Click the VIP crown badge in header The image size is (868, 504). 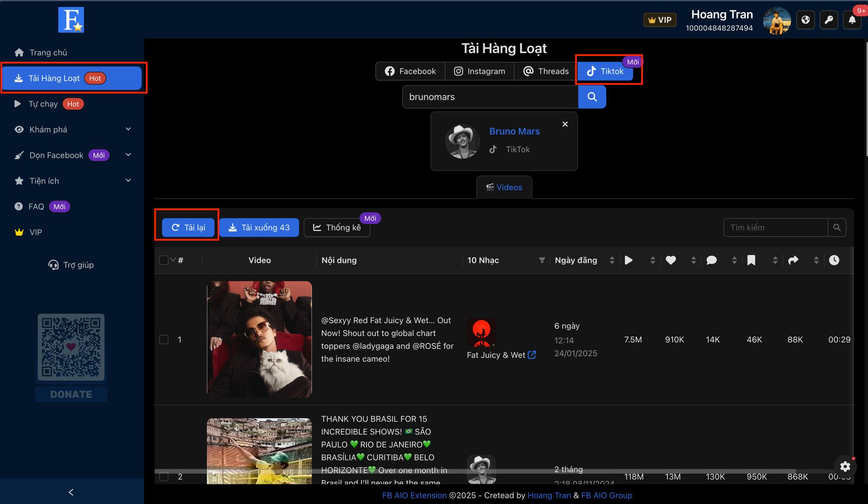pyautogui.click(x=660, y=20)
